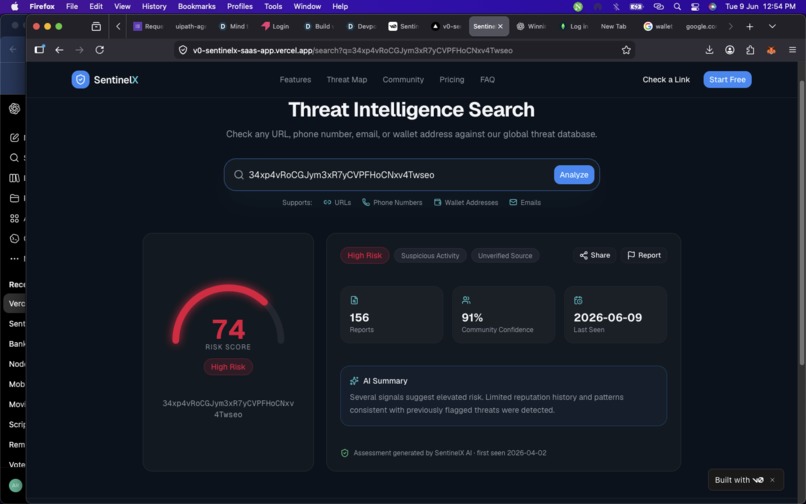The width and height of the screenshot is (806, 504).
Task: Bookmark this page with the star icon
Action: (626, 50)
